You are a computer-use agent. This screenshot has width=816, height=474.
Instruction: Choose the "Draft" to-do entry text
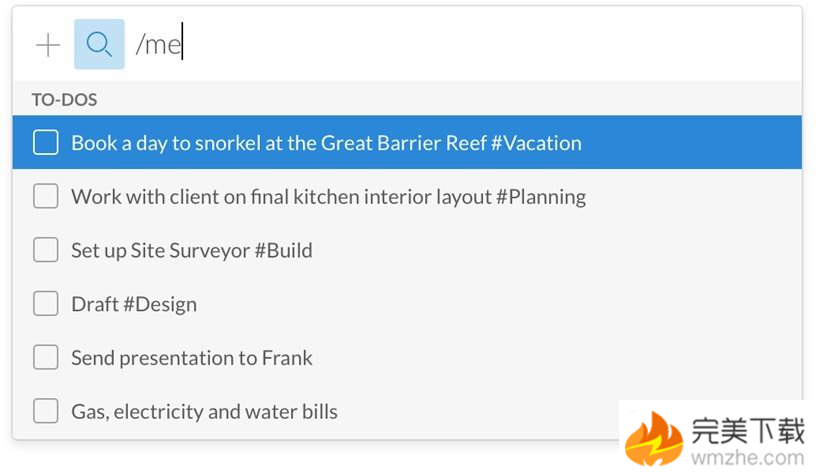95,304
